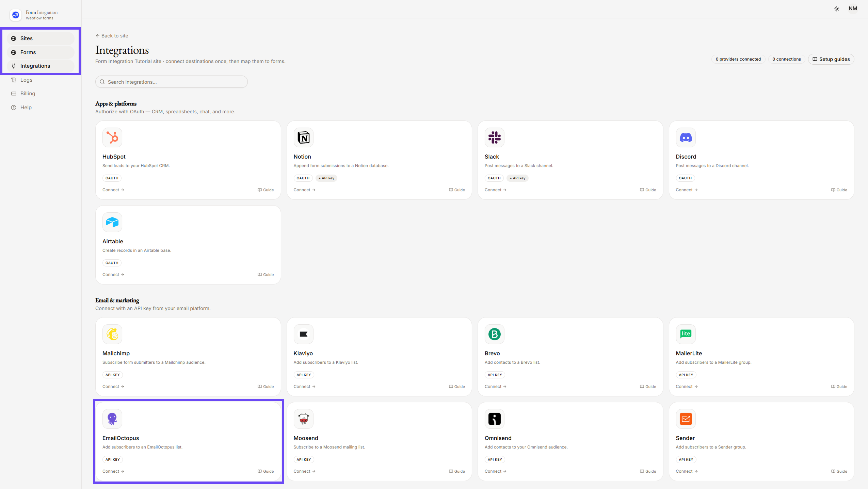Open the Klaviyo Guide

coord(457,387)
